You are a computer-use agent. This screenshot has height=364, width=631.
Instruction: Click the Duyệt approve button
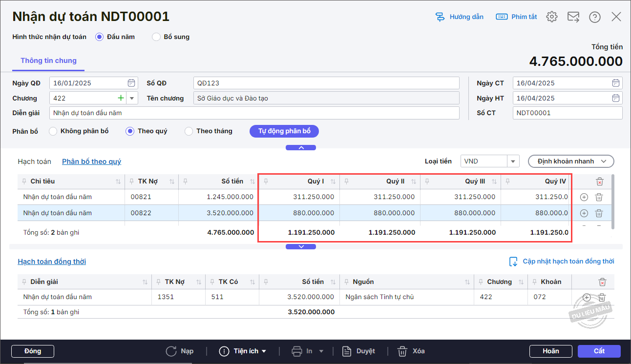(358, 351)
